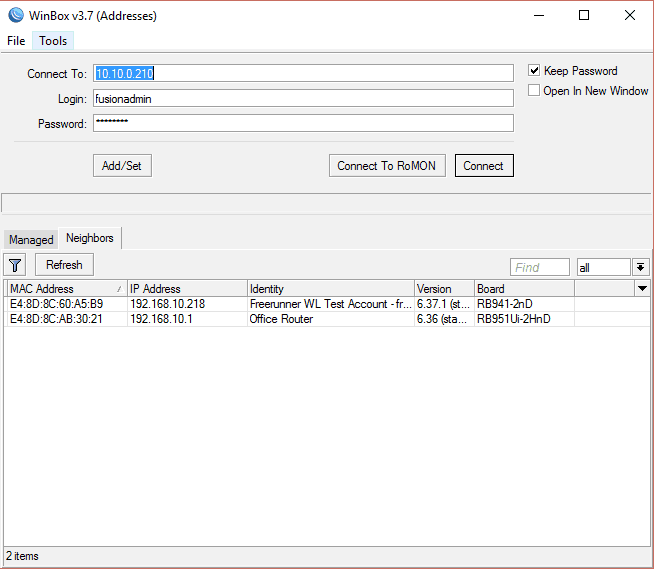
Task: Enable Open In New Window checkbox
Action: point(534,90)
